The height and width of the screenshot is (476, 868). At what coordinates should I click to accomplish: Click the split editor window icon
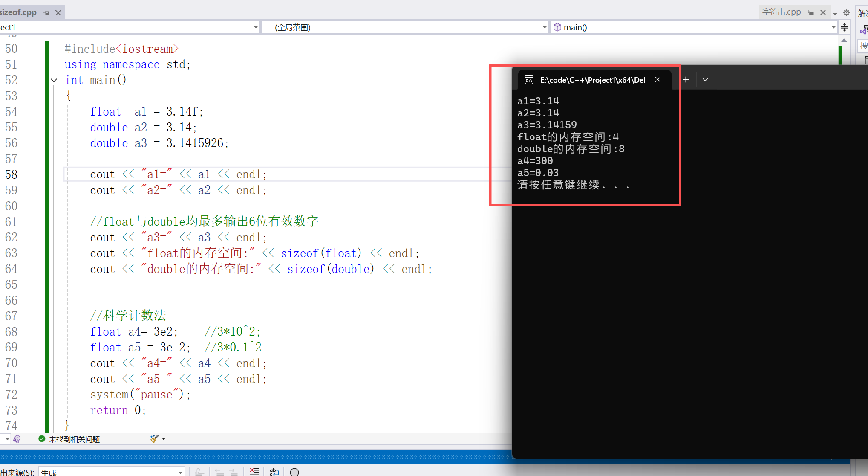[x=845, y=28]
